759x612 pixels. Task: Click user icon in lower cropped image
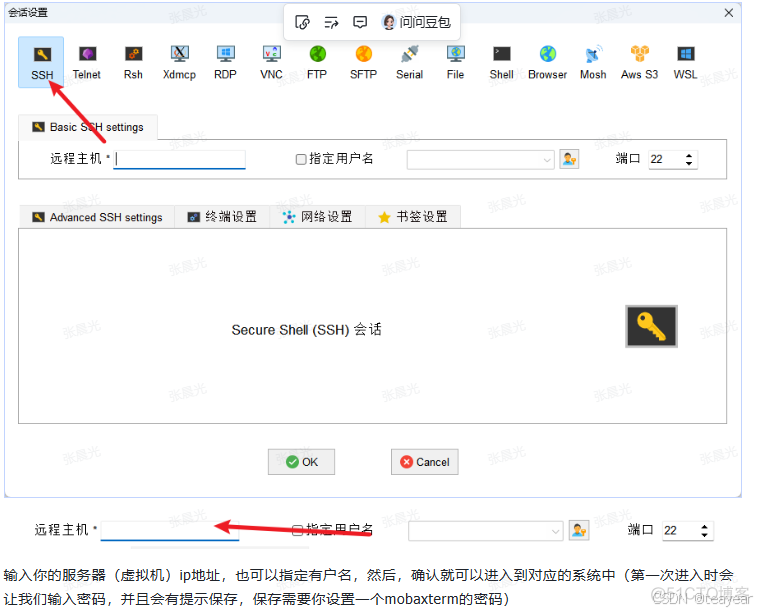point(579,531)
